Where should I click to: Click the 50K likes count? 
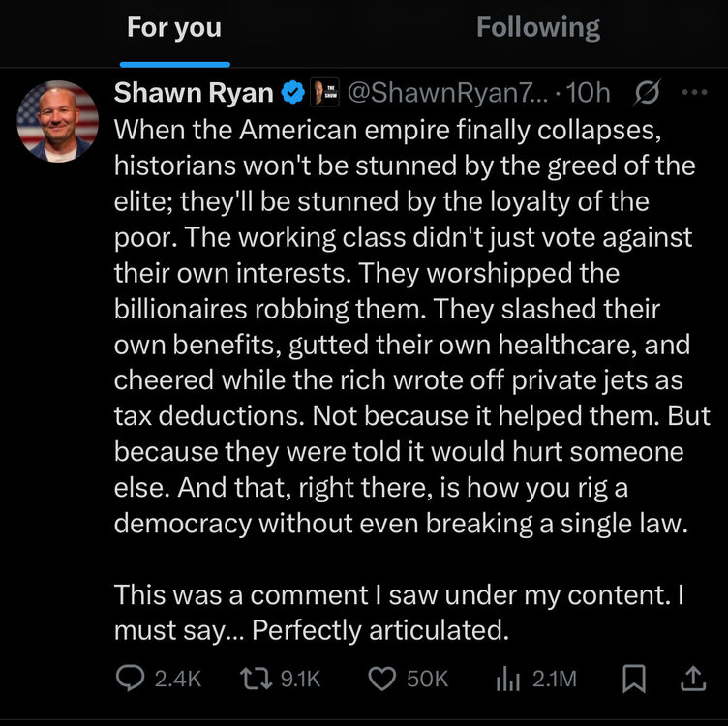point(427,680)
